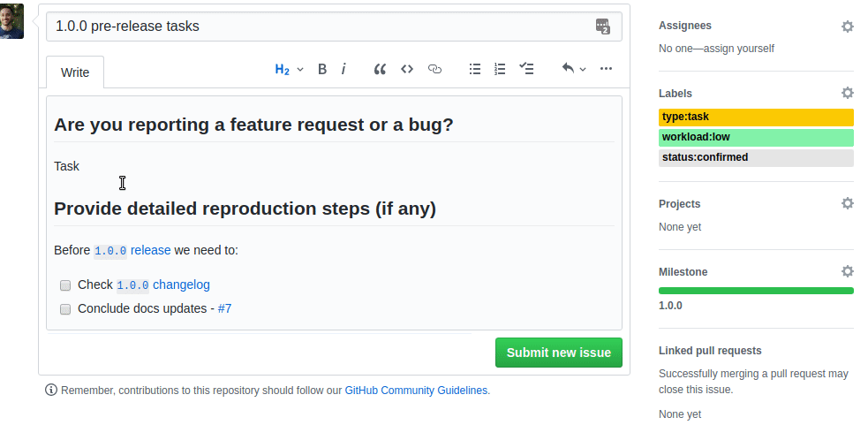868x425 pixels.
Task: Click the issue title input field
Action: click(x=334, y=27)
